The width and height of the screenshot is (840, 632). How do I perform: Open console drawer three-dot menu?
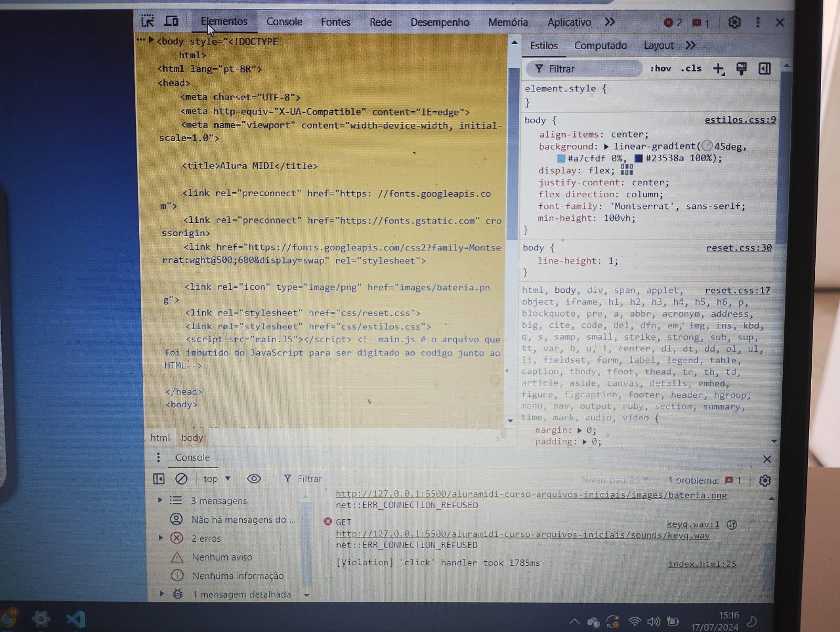(158, 457)
